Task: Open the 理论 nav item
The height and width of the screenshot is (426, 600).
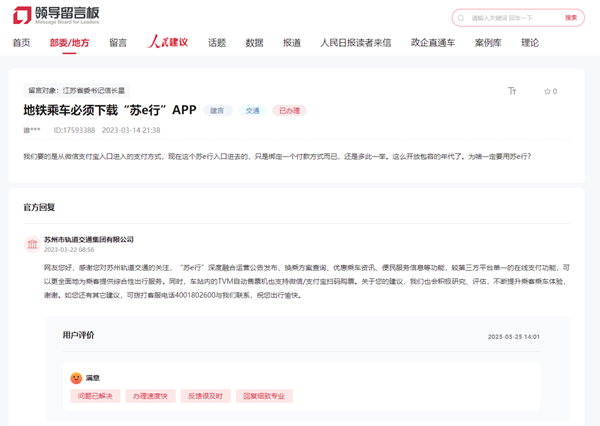Action: pos(530,42)
